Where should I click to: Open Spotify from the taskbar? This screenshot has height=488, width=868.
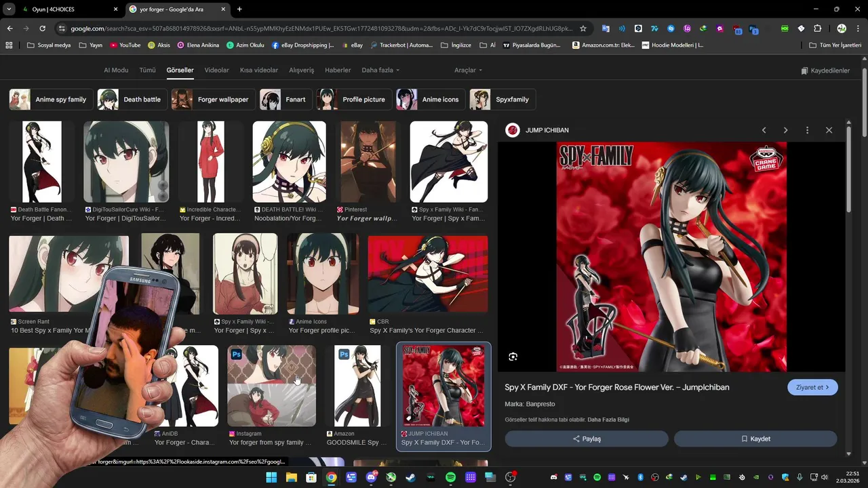pyautogui.click(x=451, y=477)
